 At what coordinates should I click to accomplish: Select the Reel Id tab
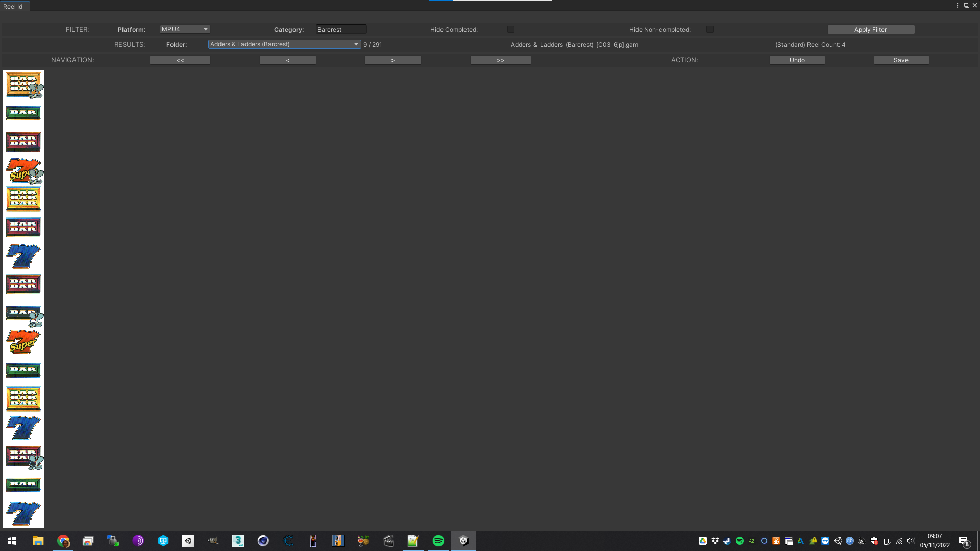point(13,6)
